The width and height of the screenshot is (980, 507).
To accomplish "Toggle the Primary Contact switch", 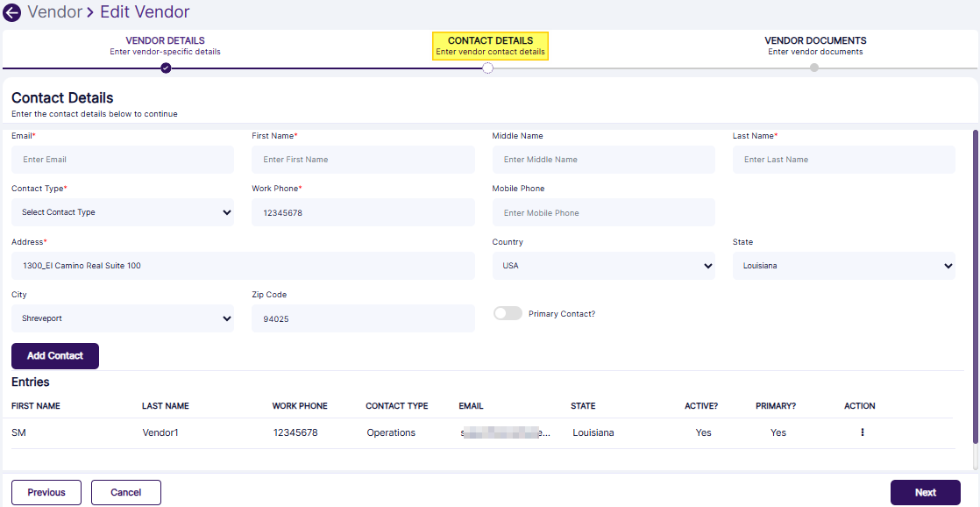I will (x=508, y=313).
